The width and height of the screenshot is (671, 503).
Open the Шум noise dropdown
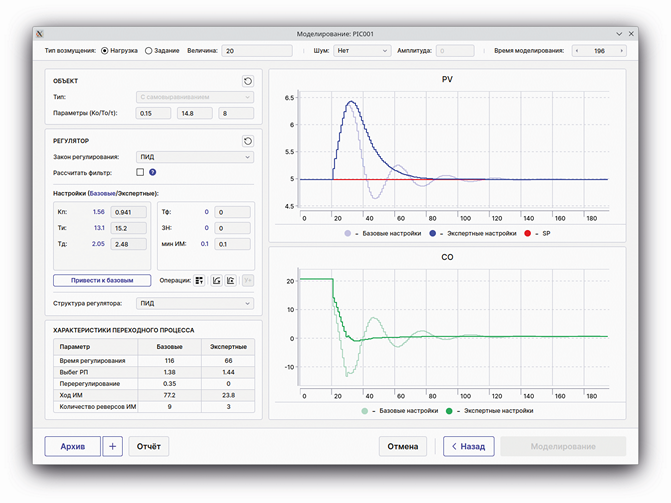click(x=362, y=50)
